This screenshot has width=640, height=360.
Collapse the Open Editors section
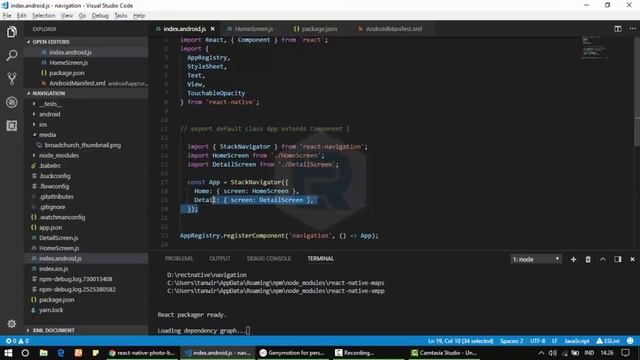(x=87, y=42)
